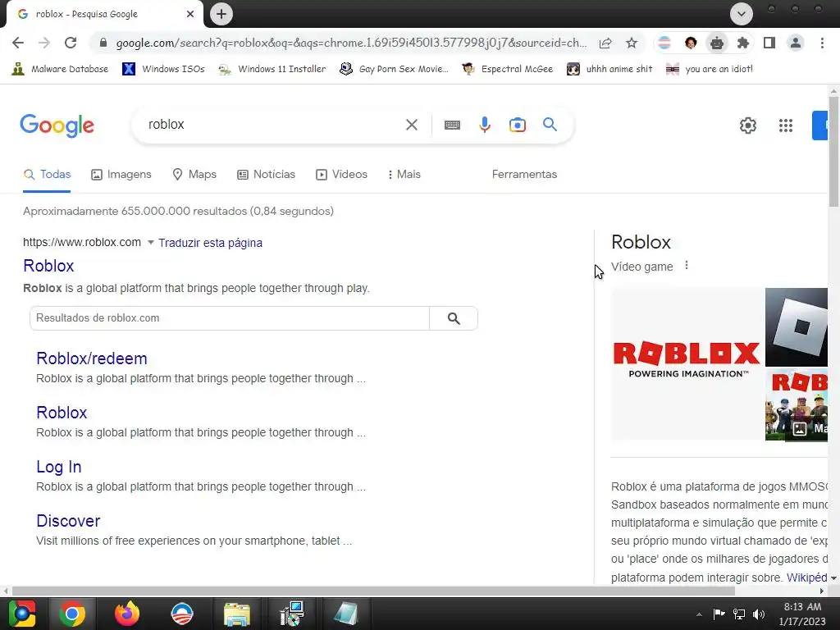Click the share page icon in address bar
840x630 pixels.
coord(605,43)
